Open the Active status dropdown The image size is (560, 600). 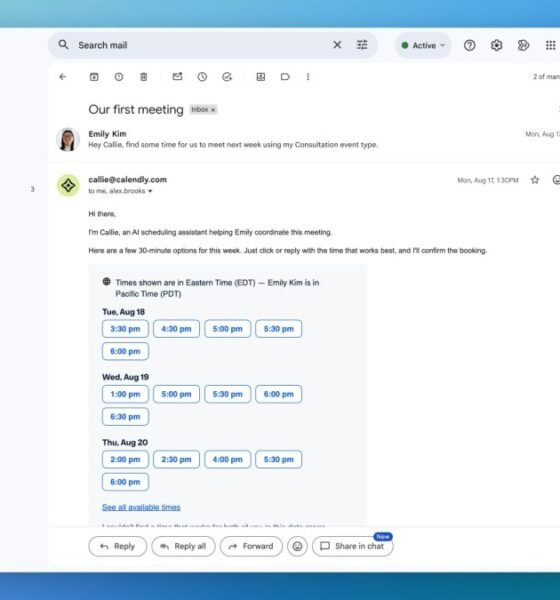coord(423,45)
